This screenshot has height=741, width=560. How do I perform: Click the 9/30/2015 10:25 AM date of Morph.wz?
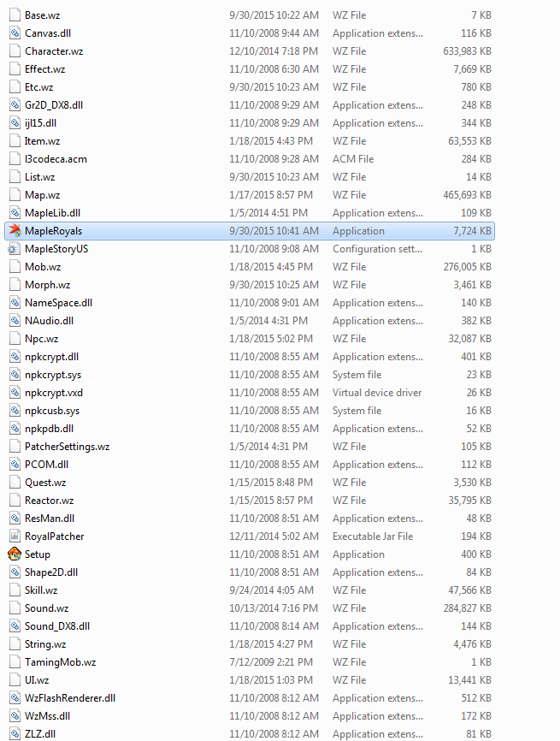point(274,284)
